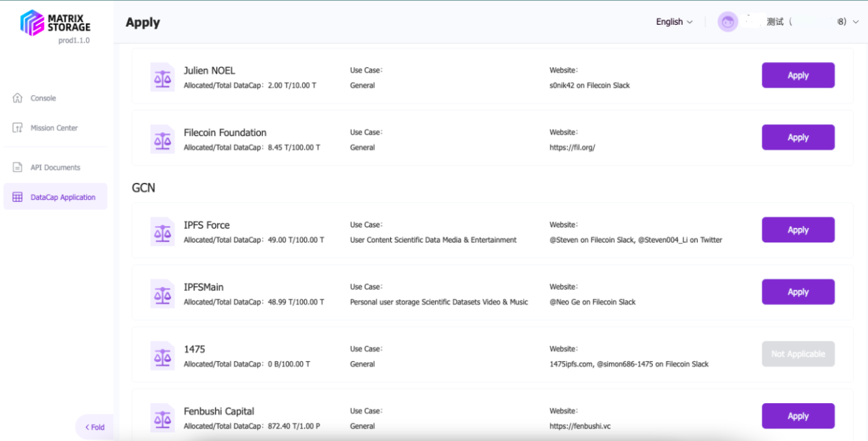
Task: Open the English language dropdown
Action: [x=674, y=21]
